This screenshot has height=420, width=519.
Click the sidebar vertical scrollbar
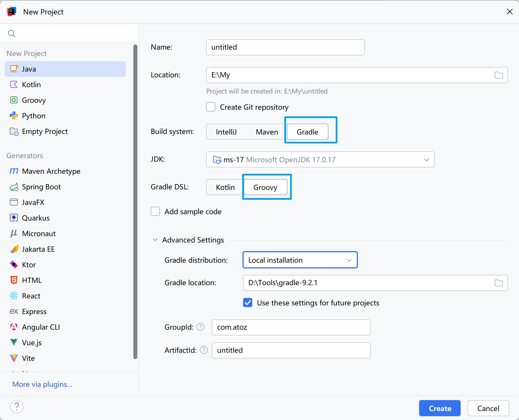(135, 202)
